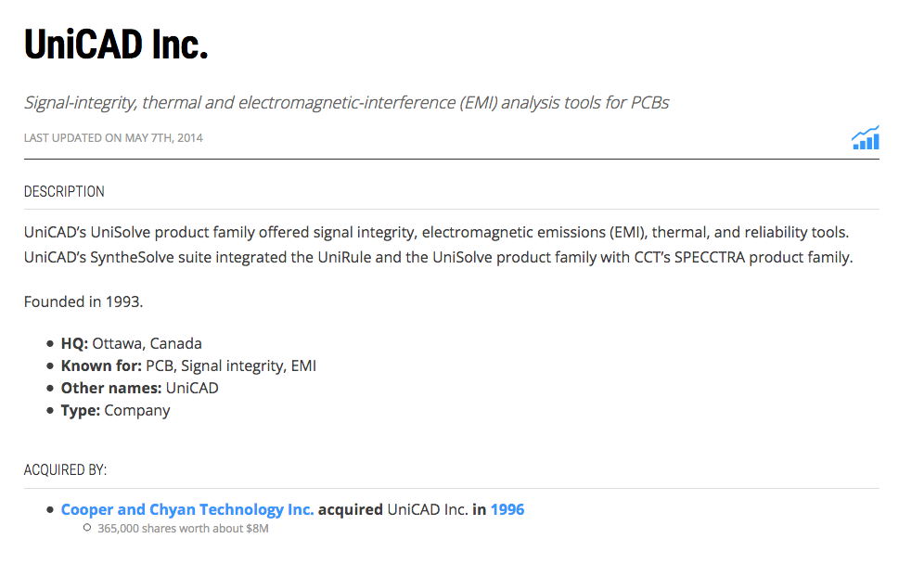Select the Description section heading
924x564 pixels.
click(x=64, y=192)
